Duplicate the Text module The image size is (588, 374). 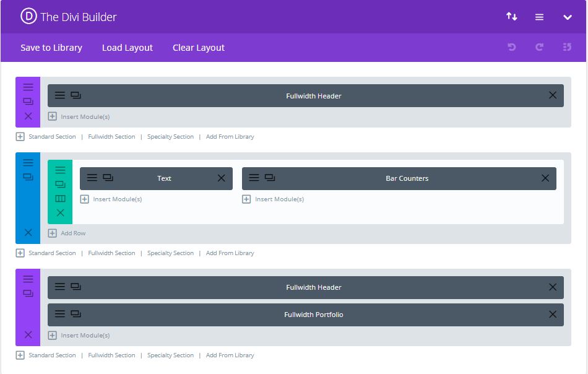[x=108, y=178]
